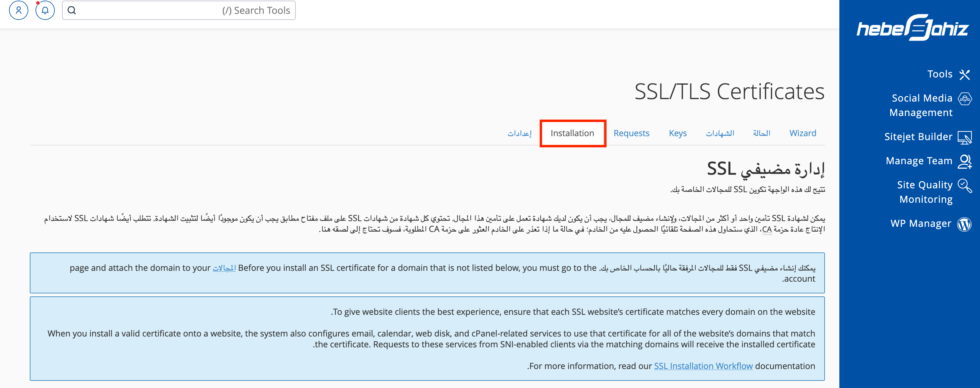
Task: Switch to the Installation tab
Action: point(572,133)
